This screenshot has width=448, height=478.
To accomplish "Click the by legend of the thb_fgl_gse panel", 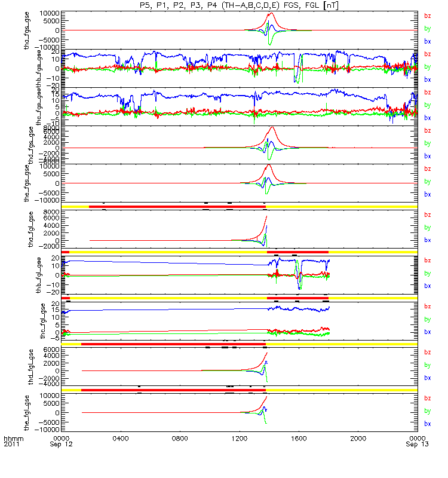I will [x=428, y=274].
